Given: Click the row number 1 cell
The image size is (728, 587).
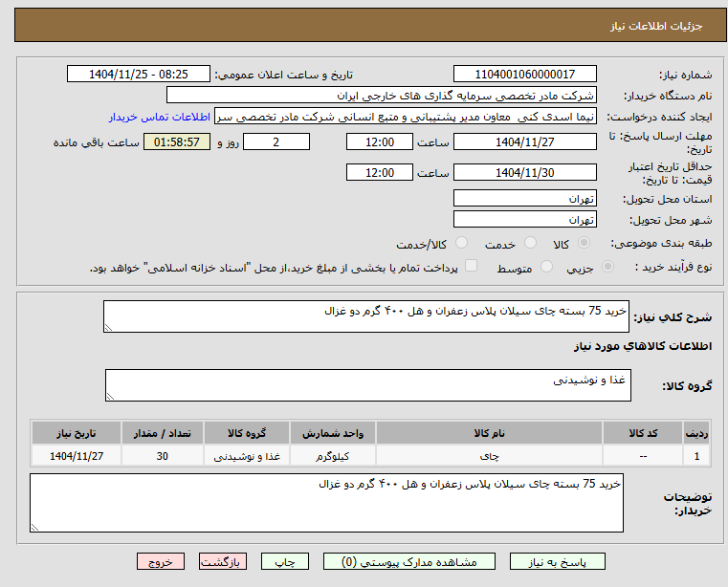Looking at the screenshot, I should (696, 456).
